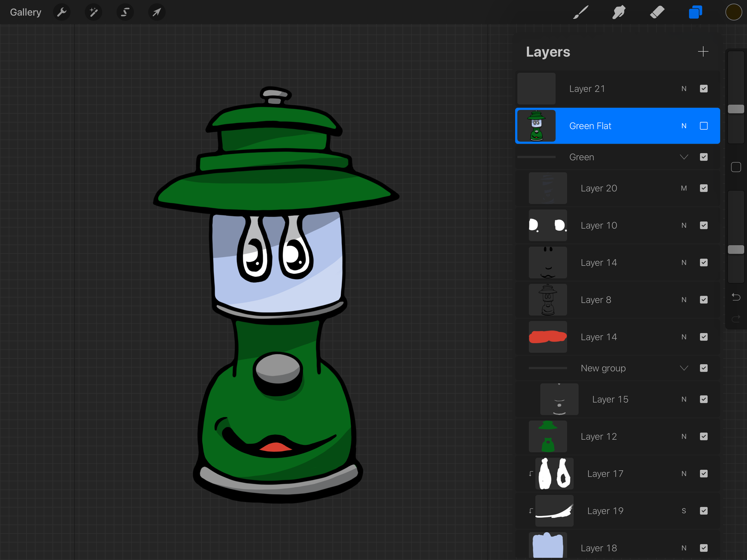The image size is (747, 560).
Task: Collapse the Green group chevron
Action: click(684, 157)
